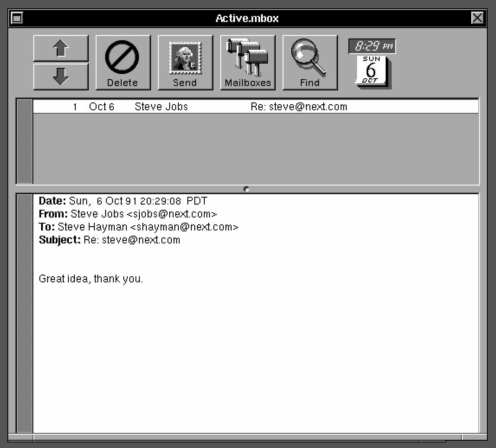Screen dimensions: 496x448
Task: Open the Mailboxes panel
Action: point(248,63)
